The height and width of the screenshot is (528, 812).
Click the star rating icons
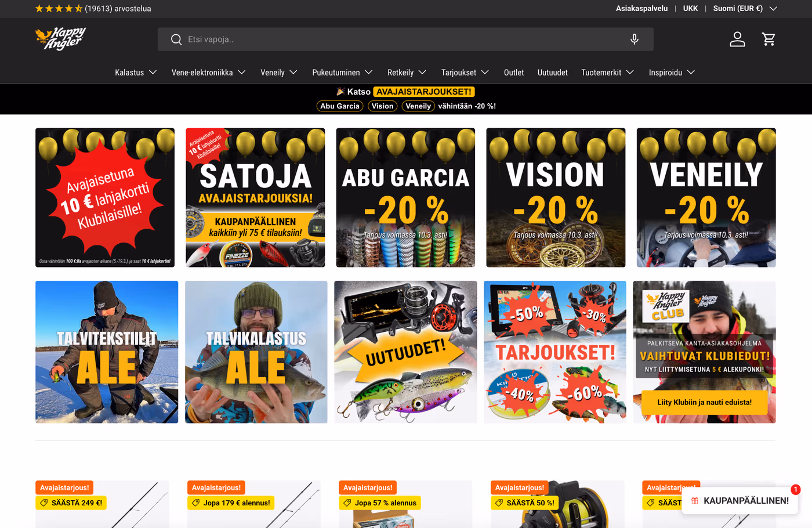59,9
